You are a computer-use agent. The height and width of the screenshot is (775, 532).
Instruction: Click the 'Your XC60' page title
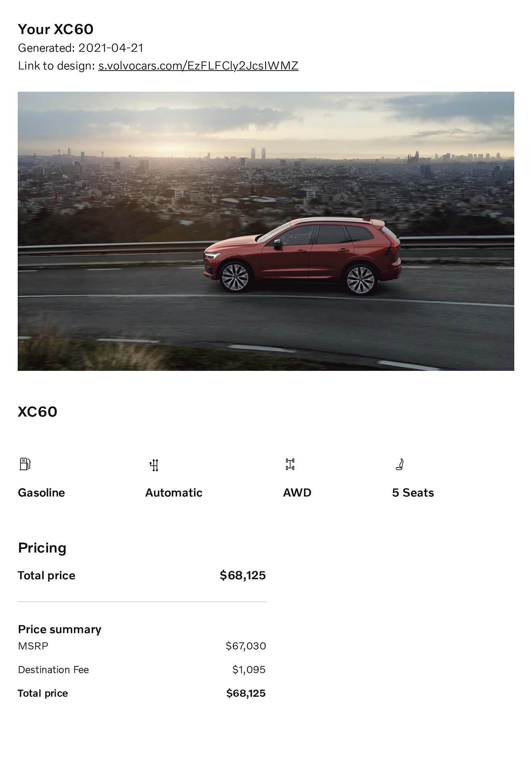tap(56, 29)
